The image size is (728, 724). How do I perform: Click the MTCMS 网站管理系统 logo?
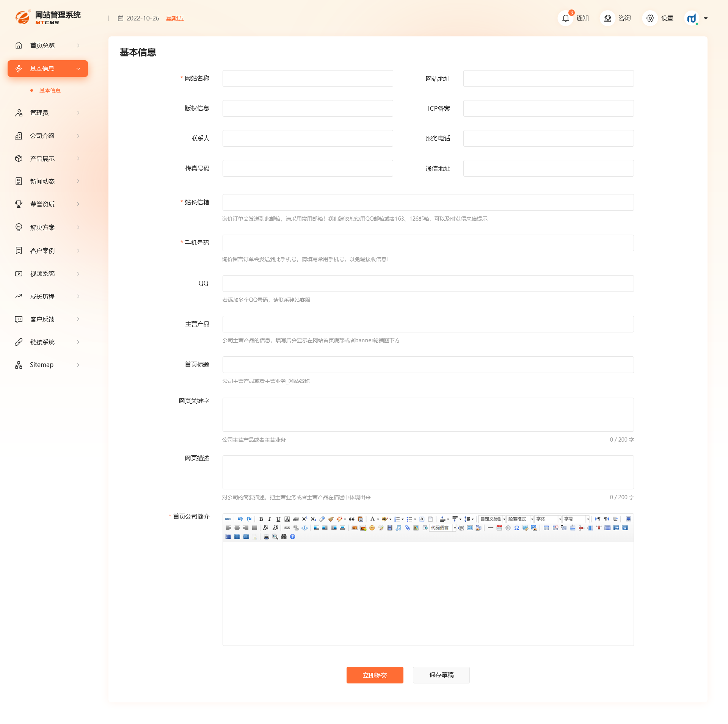coord(48,17)
